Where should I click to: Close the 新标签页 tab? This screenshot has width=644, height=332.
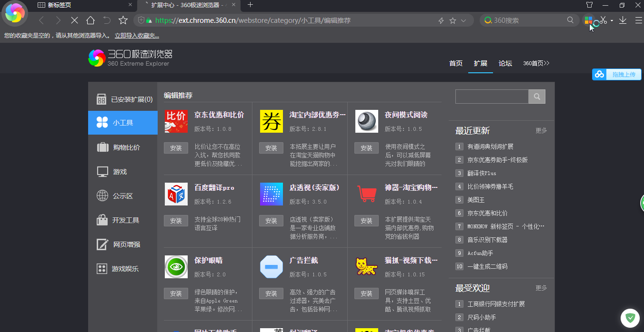(x=131, y=5)
